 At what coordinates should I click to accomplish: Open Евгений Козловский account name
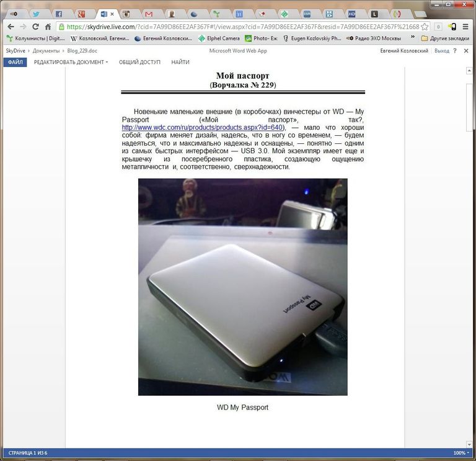coord(404,51)
